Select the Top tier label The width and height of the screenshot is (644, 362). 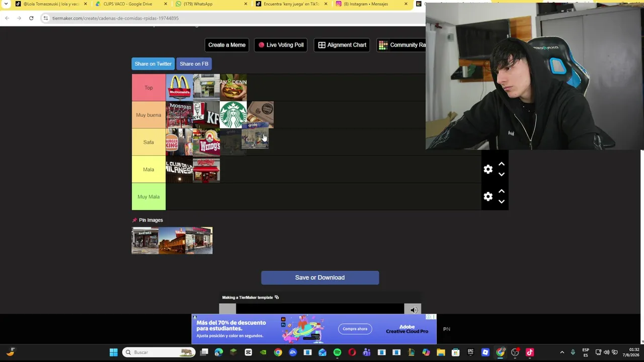tap(148, 87)
